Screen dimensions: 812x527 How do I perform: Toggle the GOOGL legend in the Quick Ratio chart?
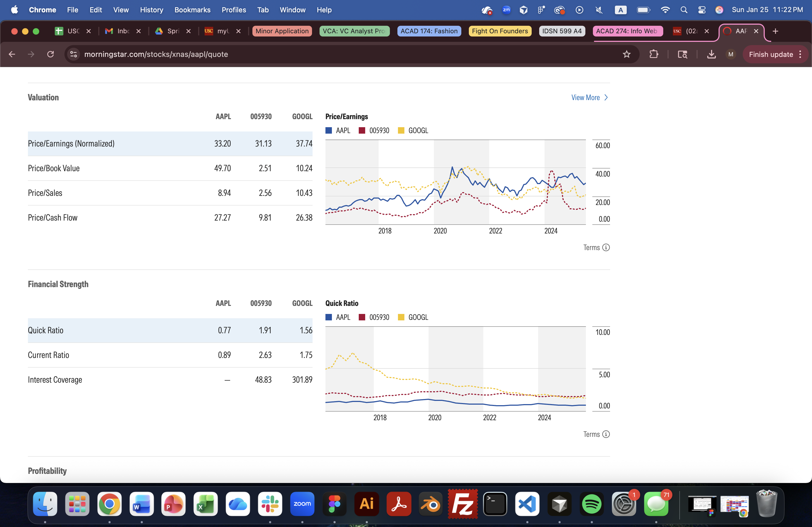(x=418, y=317)
